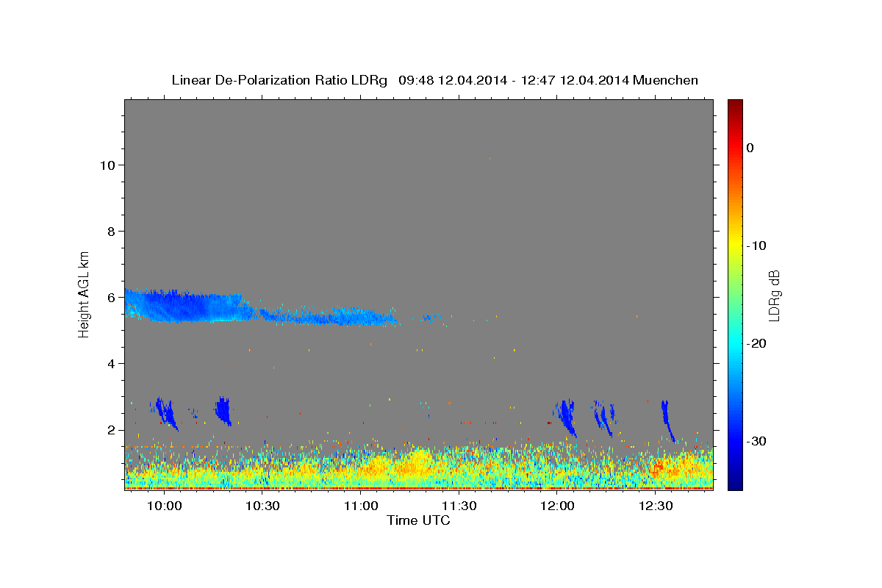Click the colorbar value 0

coord(750,148)
